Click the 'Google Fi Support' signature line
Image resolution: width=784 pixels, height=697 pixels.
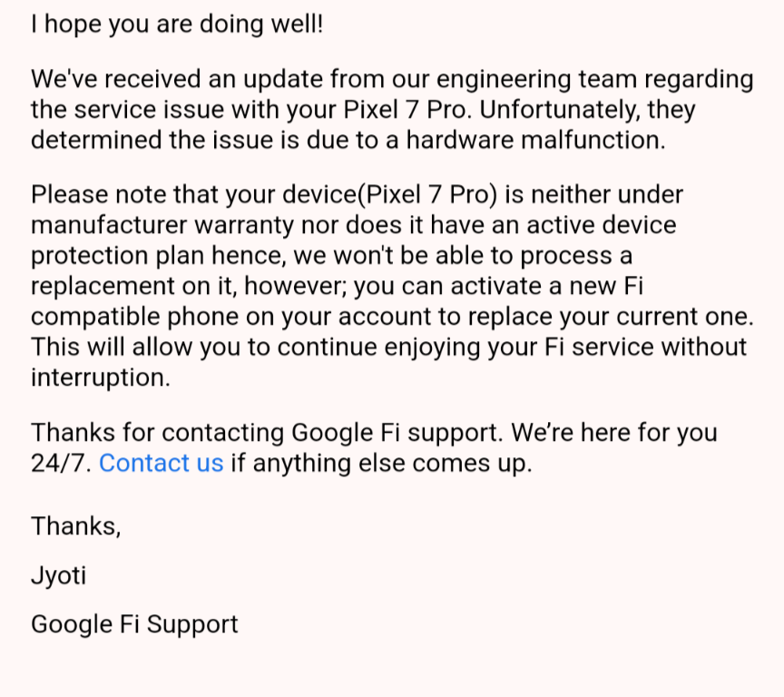point(134,624)
